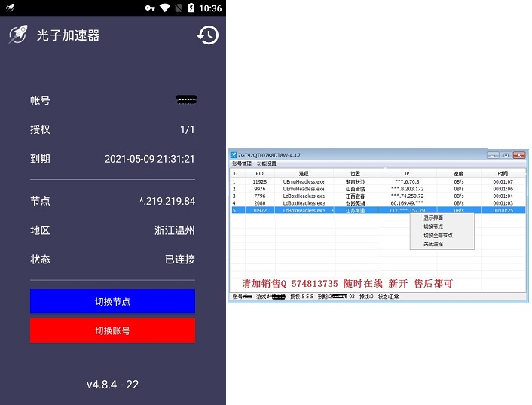Viewport: 532px width, 405px height.
Task: Open the 帐号管理 menu
Action: point(242,163)
